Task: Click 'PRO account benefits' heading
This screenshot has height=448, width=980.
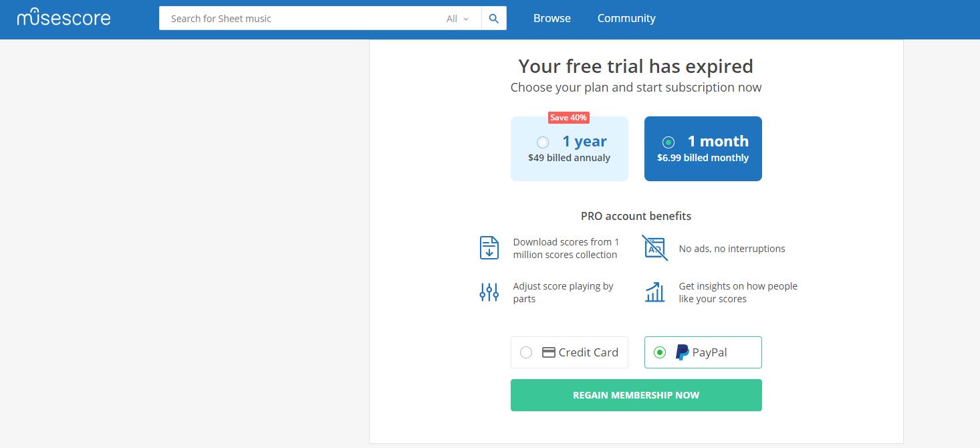Action: point(636,216)
